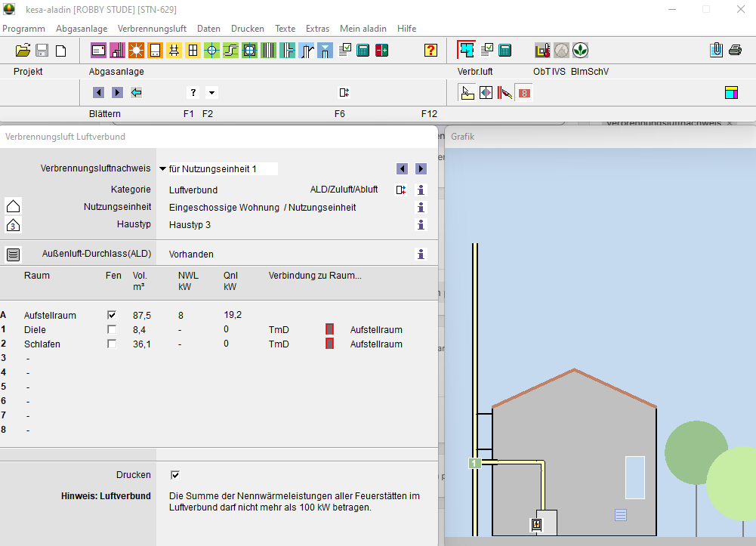
Task: Click the BImSchV green leaf icon
Action: pyautogui.click(x=580, y=51)
